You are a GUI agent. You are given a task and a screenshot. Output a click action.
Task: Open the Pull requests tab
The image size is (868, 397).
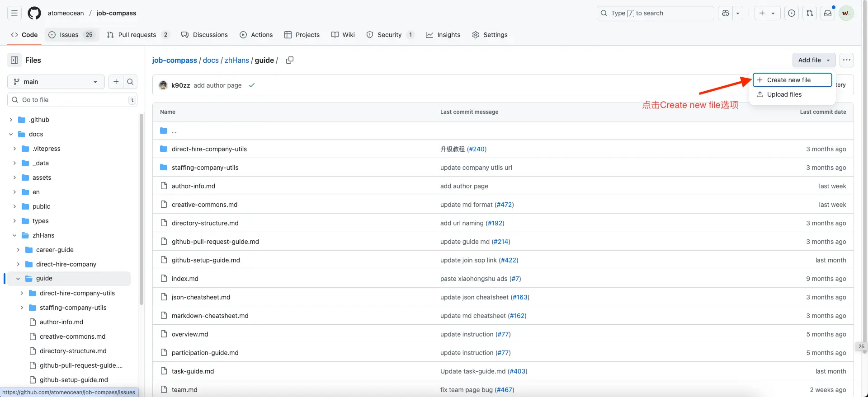coord(138,35)
